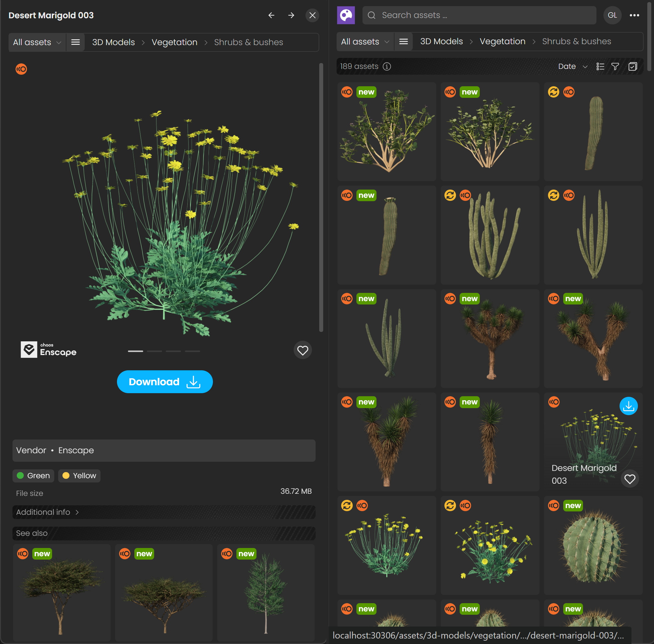Click update icon on sparse marigold card
The width and height of the screenshot is (654, 644).
(347, 505)
